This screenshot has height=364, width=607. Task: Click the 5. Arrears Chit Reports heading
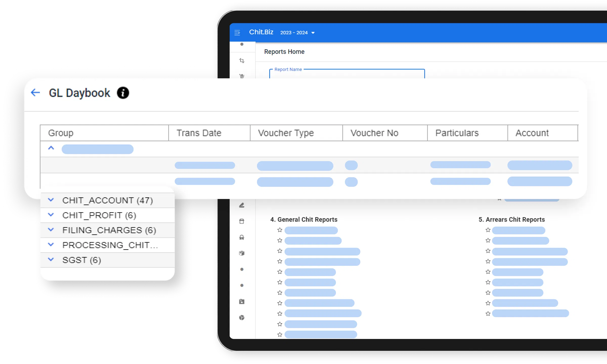(x=512, y=219)
